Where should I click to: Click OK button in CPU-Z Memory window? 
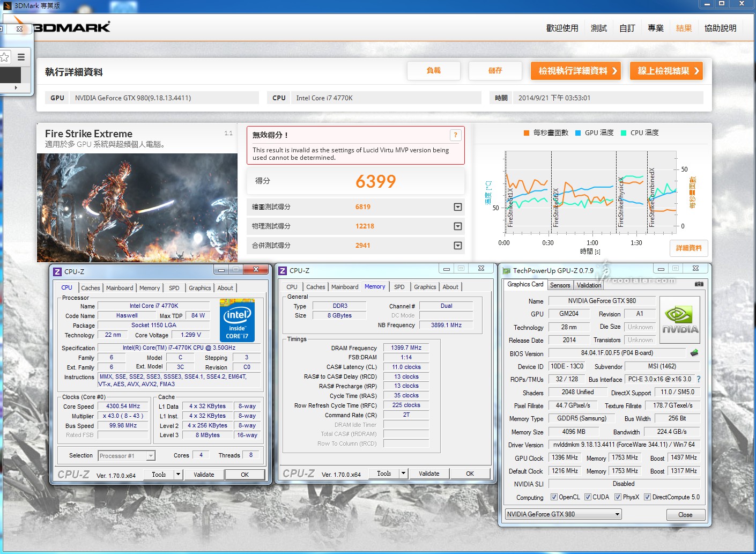[x=470, y=474]
